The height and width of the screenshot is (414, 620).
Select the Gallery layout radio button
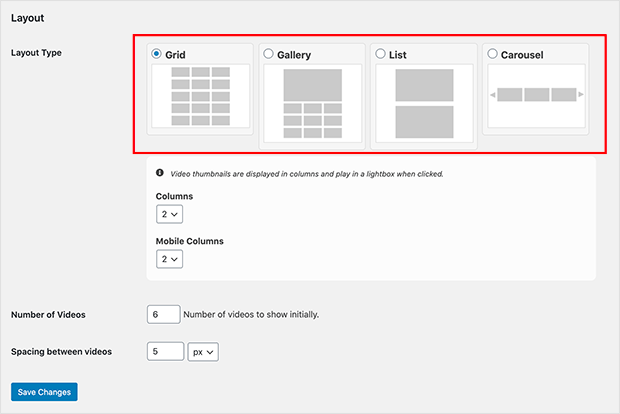pos(268,54)
